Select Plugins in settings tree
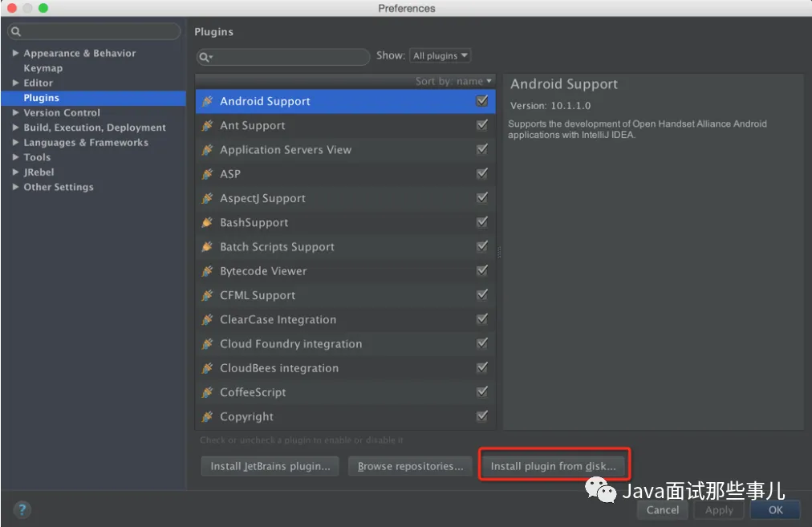Image resolution: width=812 pixels, height=527 pixels. (x=42, y=98)
